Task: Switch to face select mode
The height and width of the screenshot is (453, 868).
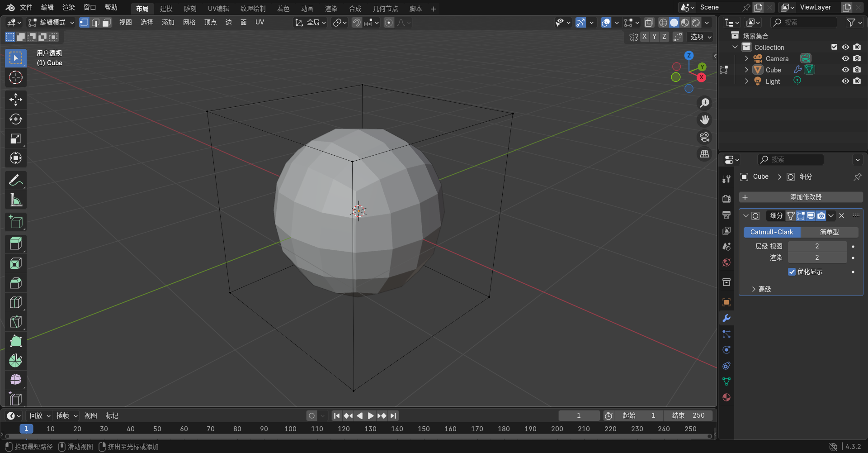Action: click(107, 23)
